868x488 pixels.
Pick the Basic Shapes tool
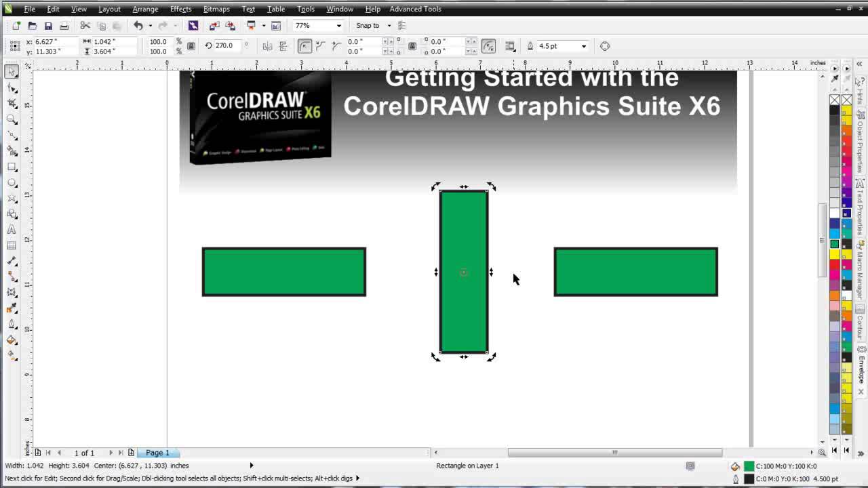[x=12, y=214]
